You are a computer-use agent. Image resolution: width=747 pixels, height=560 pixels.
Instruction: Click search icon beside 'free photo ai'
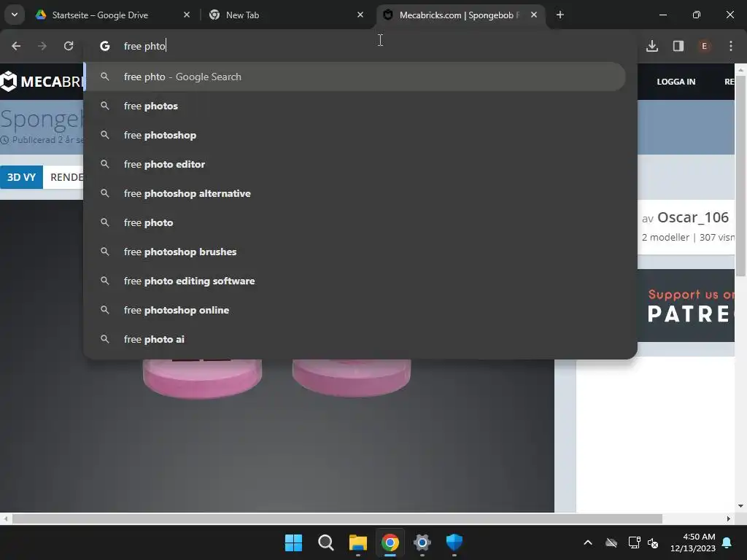click(105, 339)
